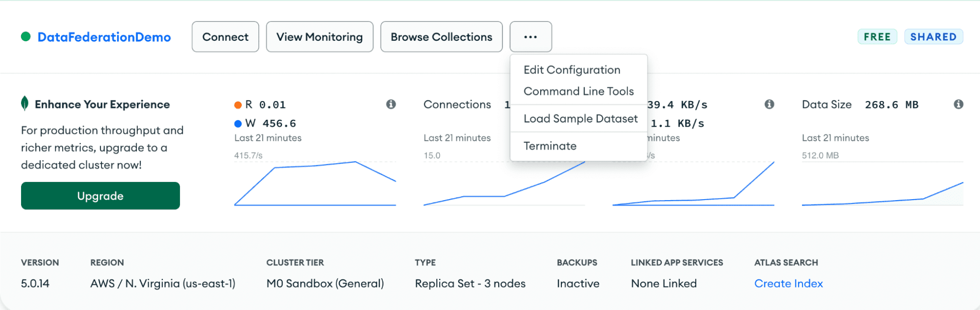Click the Enhance Your Experience heading
Image resolution: width=980 pixels, height=310 pixels.
coord(102,104)
